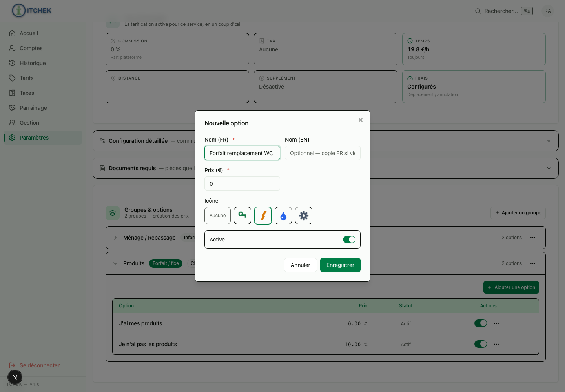Click the Historique clock icon
This screenshot has width=565, height=392.
(12, 63)
